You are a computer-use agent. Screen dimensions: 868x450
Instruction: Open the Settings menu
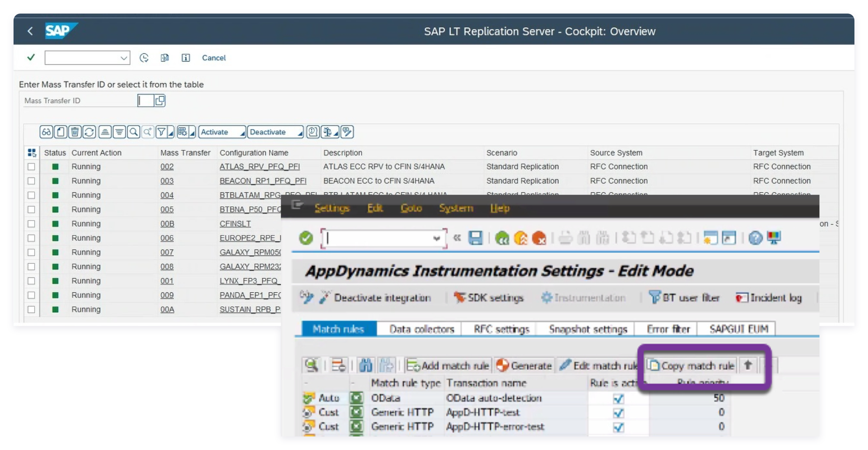click(332, 208)
